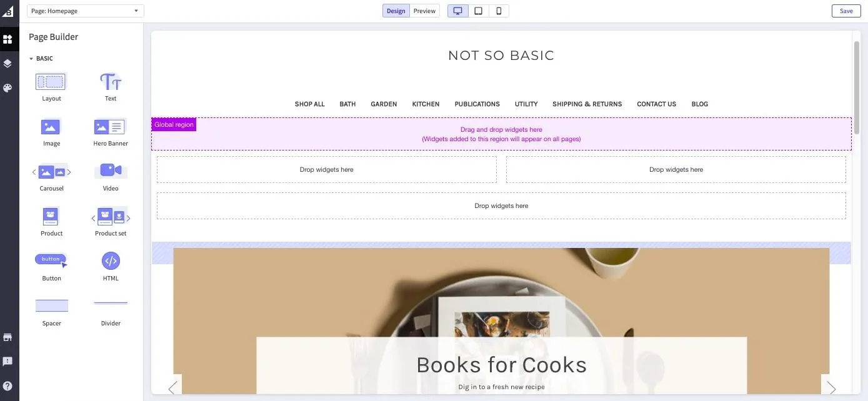868x401 pixels.
Task: Select the Video widget icon
Action: coord(111,170)
